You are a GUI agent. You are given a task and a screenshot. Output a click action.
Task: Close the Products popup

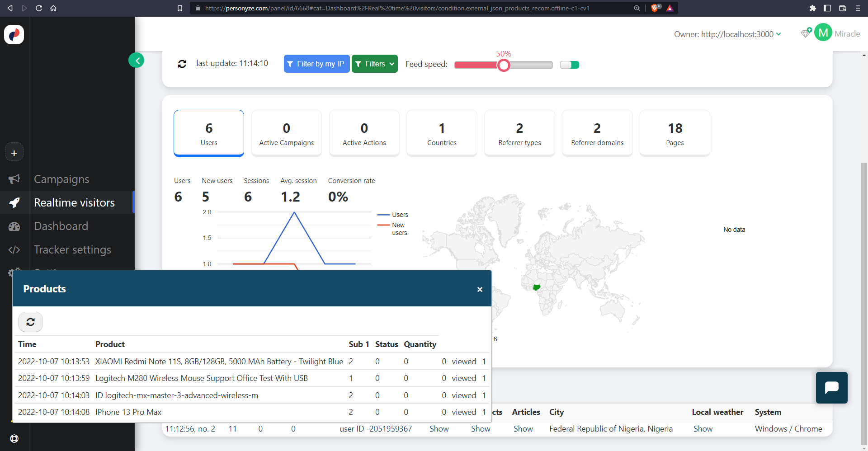(x=480, y=289)
